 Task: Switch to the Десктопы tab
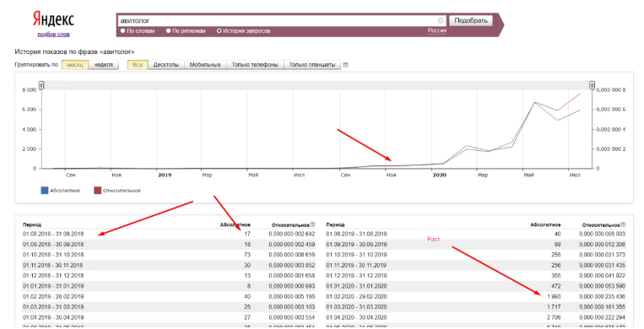166,65
